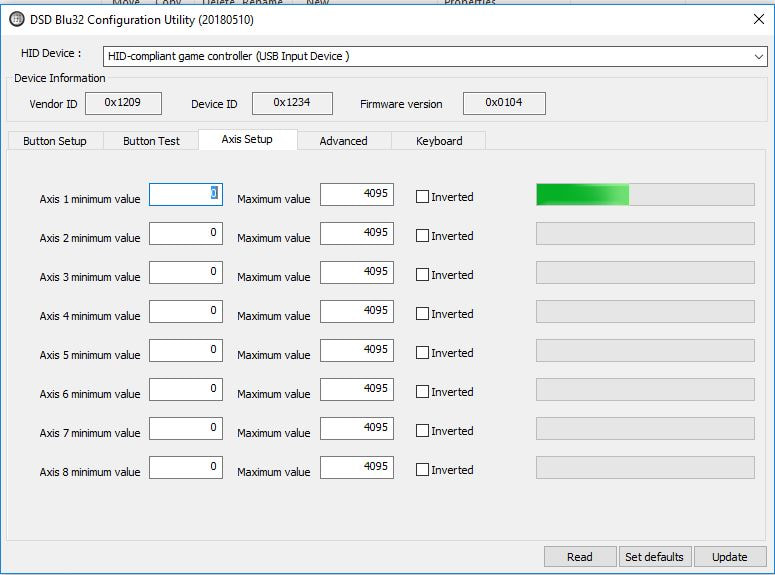Click Update to apply axis settings

tap(729, 557)
